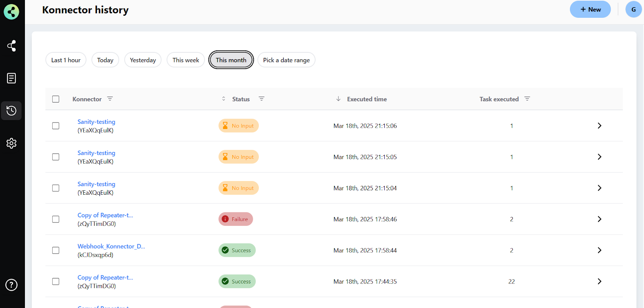Open the history clock icon in sidebar
This screenshot has width=644, height=308.
click(x=11, y=110)
